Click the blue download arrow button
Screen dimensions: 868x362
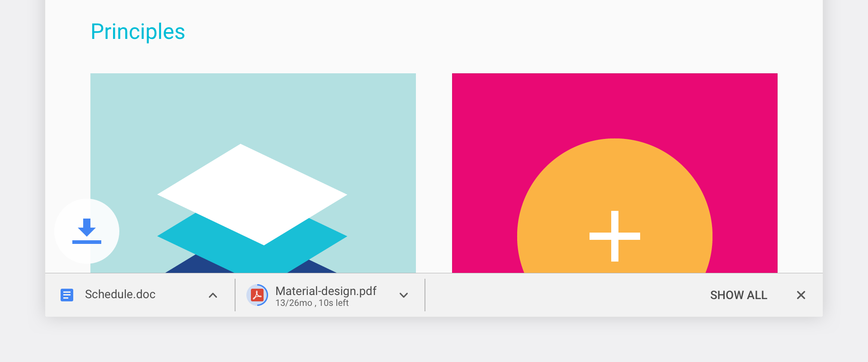click(x=87, y=231)
